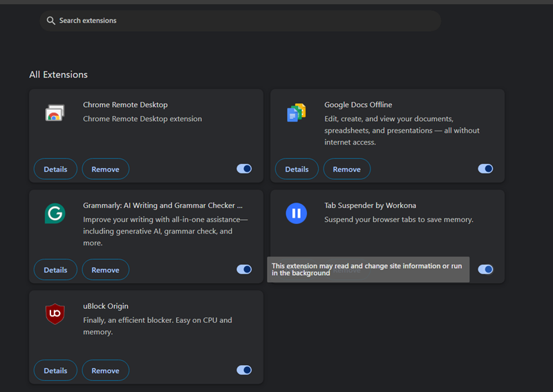Click "Finally, an efficient blocker" description

click(x=158, y=326)
